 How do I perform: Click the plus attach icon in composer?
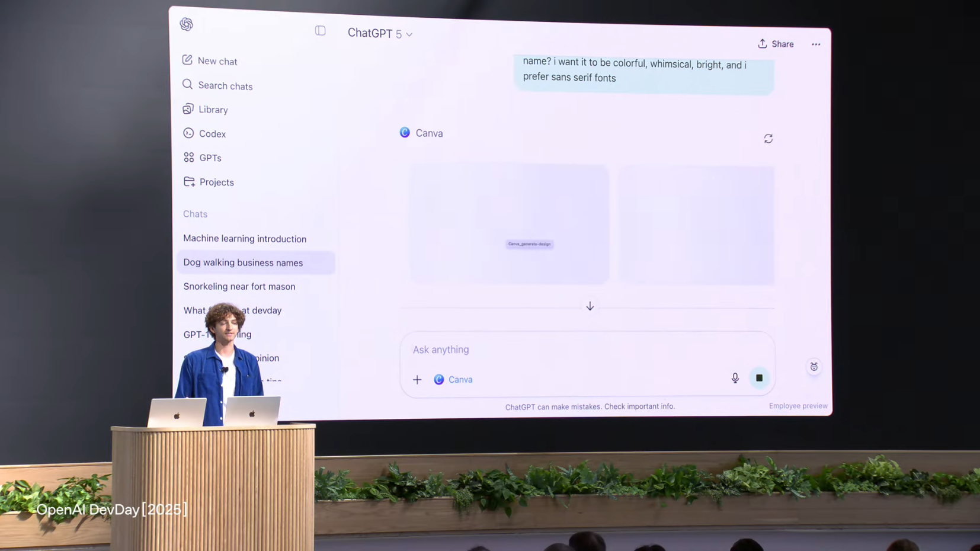(x=417, y=380)
